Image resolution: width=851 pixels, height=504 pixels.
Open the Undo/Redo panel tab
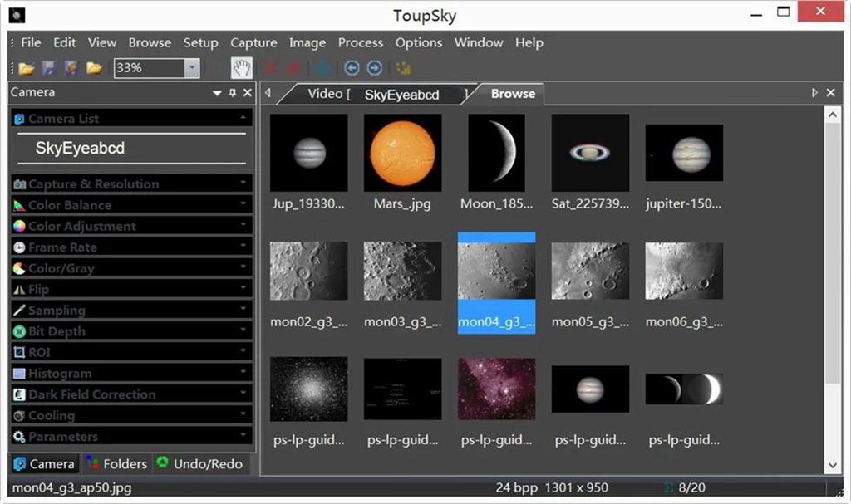(200, 464)
